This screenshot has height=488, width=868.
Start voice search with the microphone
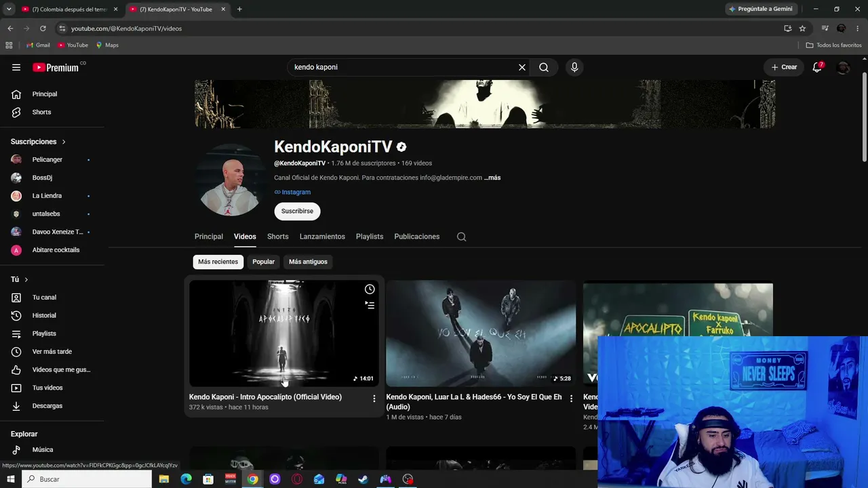pos(574,67)
